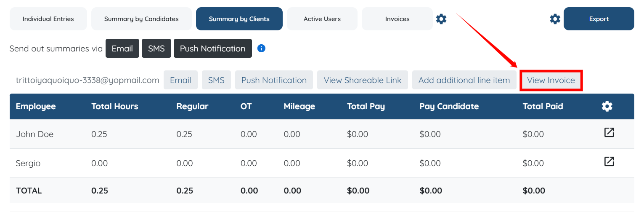
Task: Click the client's light Email button
Action: pyautogui.click(x=180, y=80)
